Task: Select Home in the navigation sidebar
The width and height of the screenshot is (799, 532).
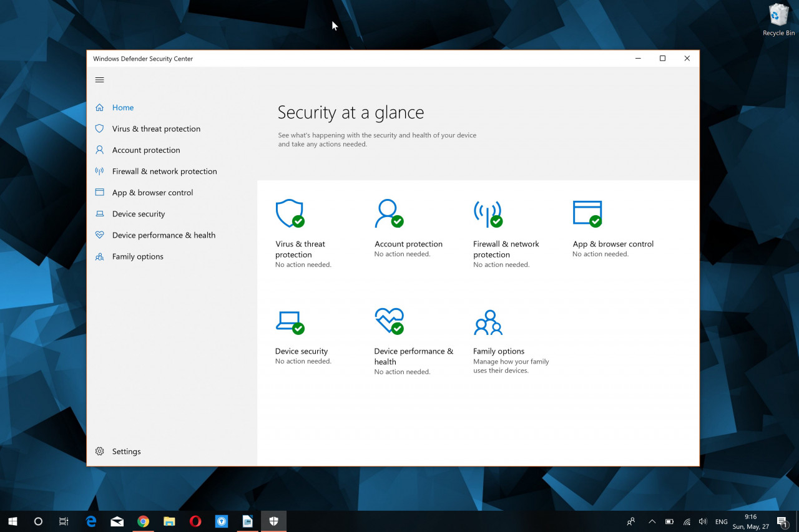Action: tap(123, 108)
